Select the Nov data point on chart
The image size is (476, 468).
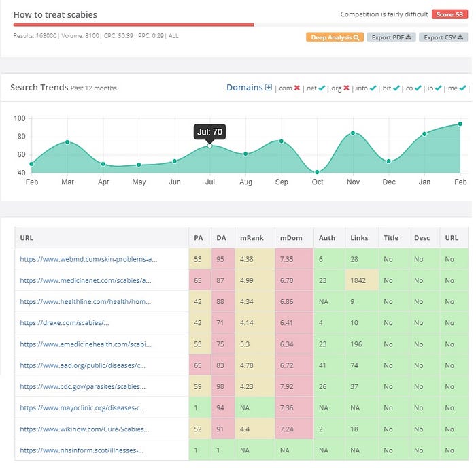[353, 133]
